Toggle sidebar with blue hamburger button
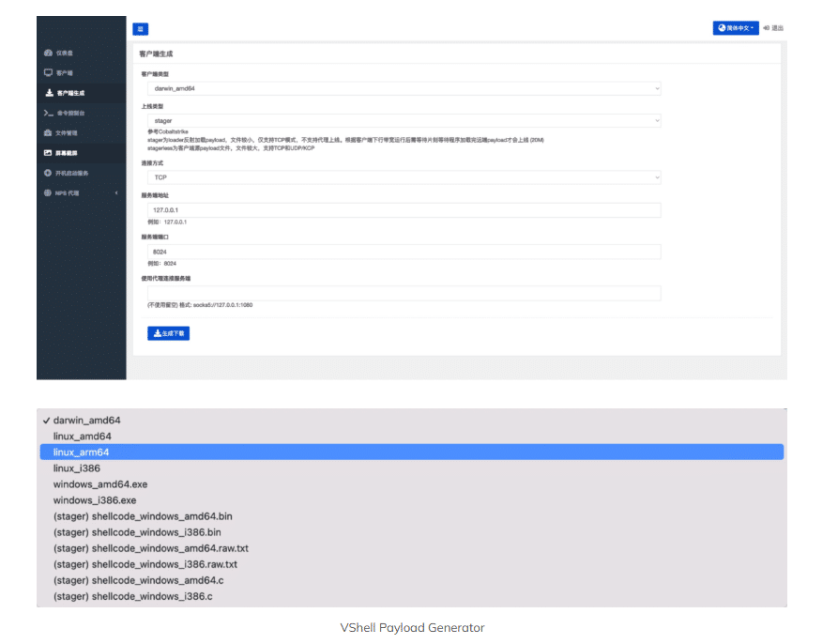The image size is (838, 644). click(x=141, y=29)
